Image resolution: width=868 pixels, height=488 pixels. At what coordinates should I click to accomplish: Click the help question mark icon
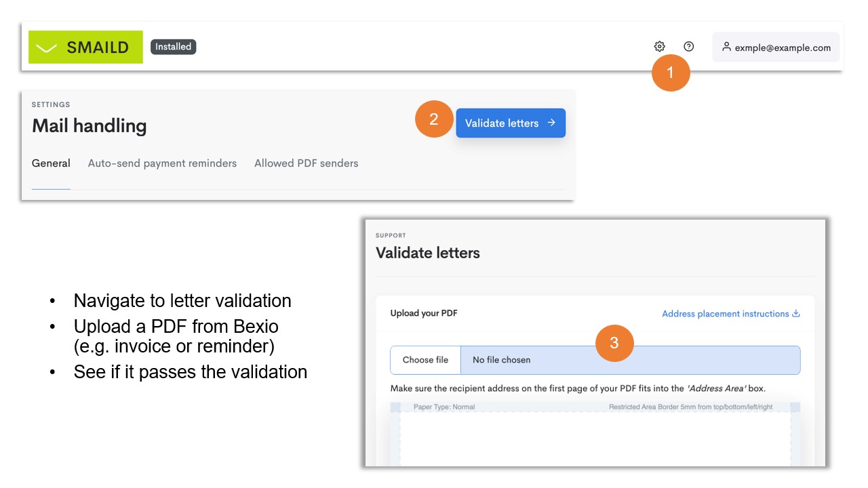[689, 47]
